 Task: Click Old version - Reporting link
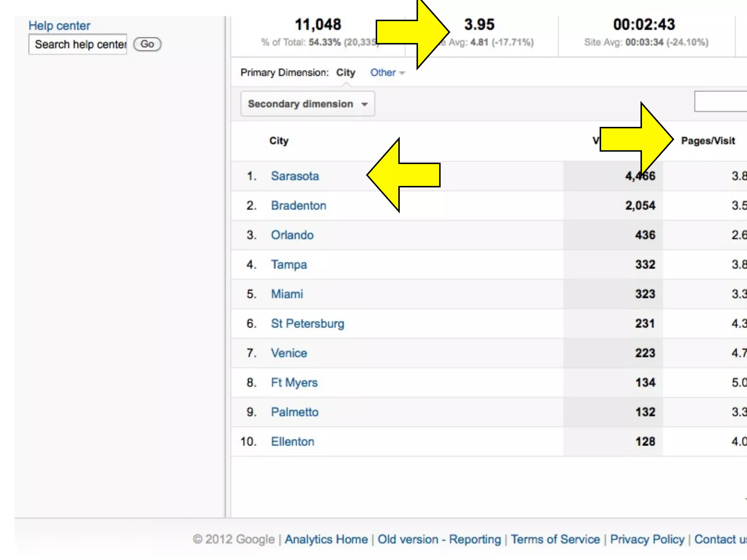pyautogui.click(x=439, y=539)
